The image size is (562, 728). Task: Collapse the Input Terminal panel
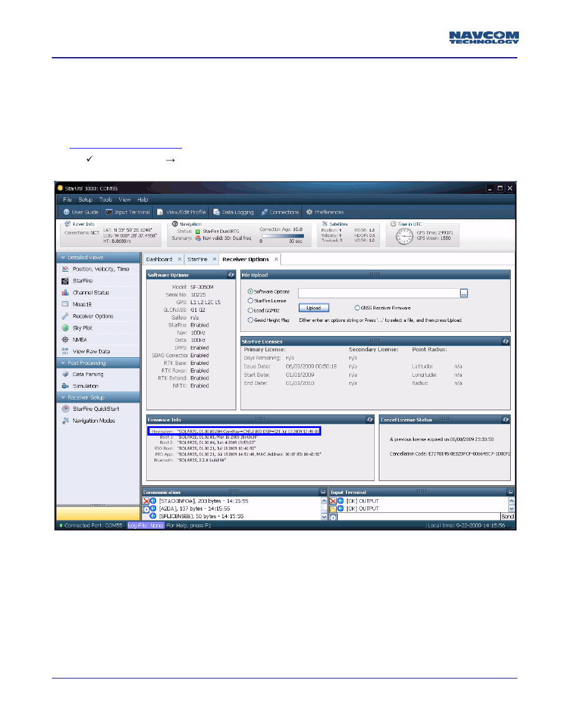click(510, 492)
